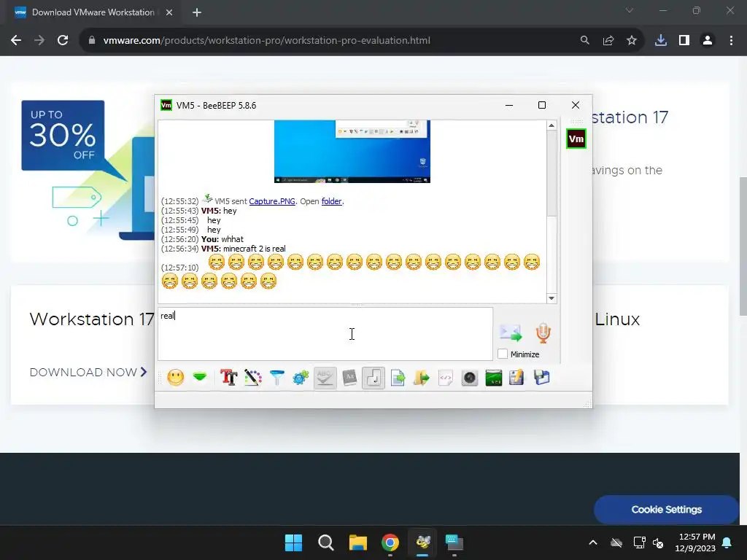
Task: Open Chrome tab search chevron
Action: click(630, 10)
